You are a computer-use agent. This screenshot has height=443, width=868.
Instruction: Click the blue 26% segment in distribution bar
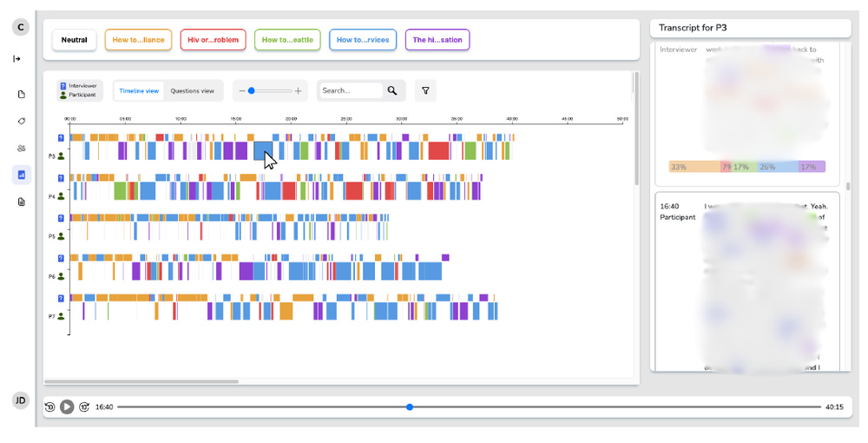click(x=779, y=167)
